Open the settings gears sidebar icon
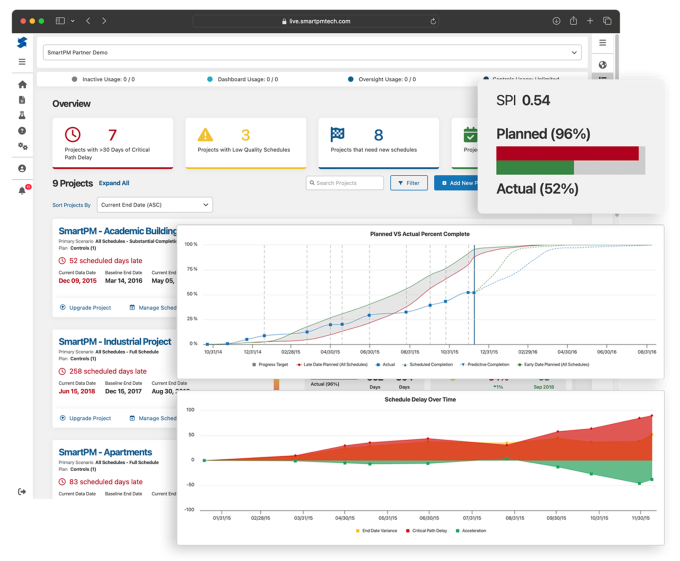This screenshot has width=680, height=561. click(x=23, y=146)
